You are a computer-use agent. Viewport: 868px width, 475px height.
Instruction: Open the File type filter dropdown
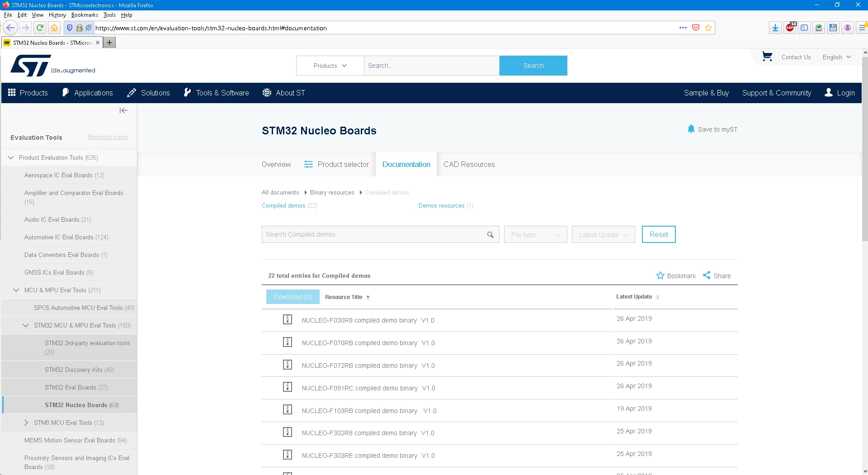tap(536, 234)
